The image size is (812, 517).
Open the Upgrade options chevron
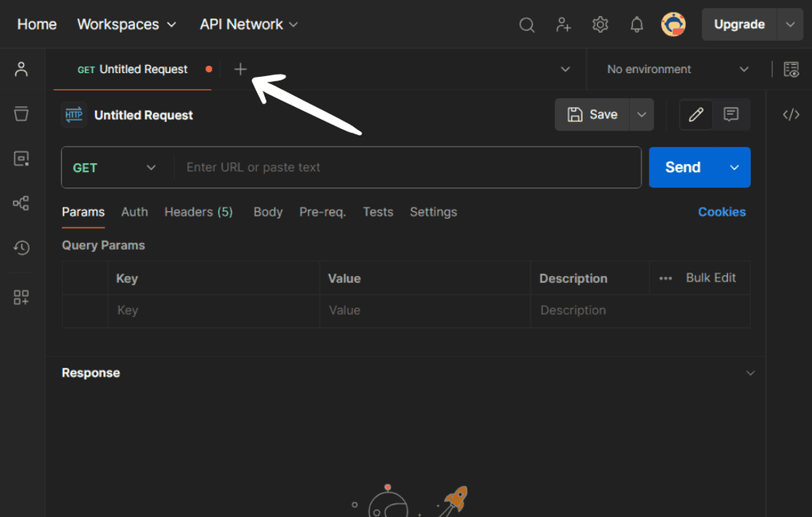click(x=791, y=25)
